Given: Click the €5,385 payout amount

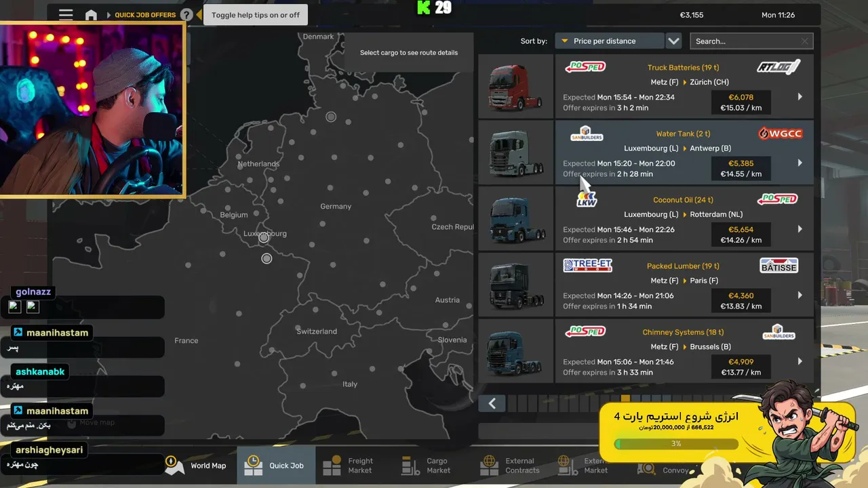Looking at the screenshot, I should (741, 163).
